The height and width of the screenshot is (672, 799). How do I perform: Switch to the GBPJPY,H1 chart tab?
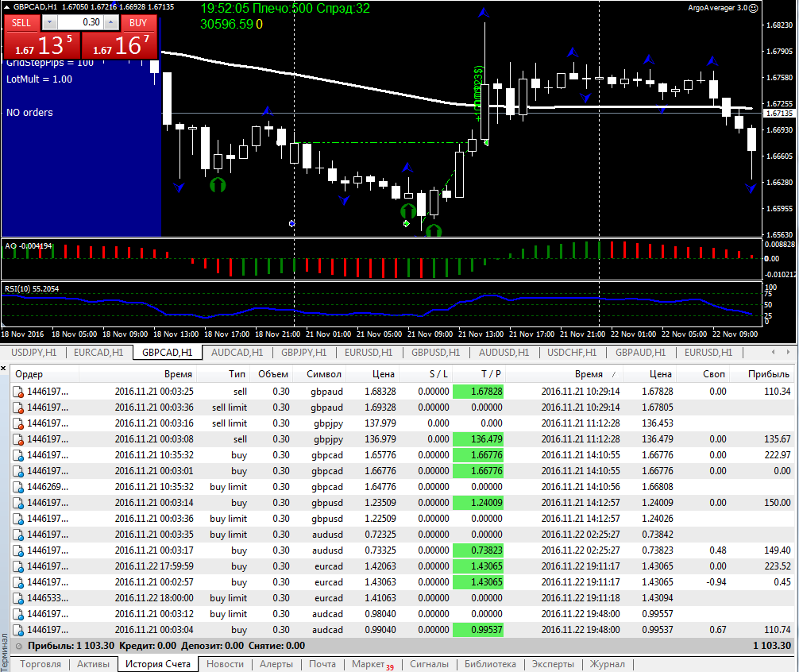click(x=303, y=353)
